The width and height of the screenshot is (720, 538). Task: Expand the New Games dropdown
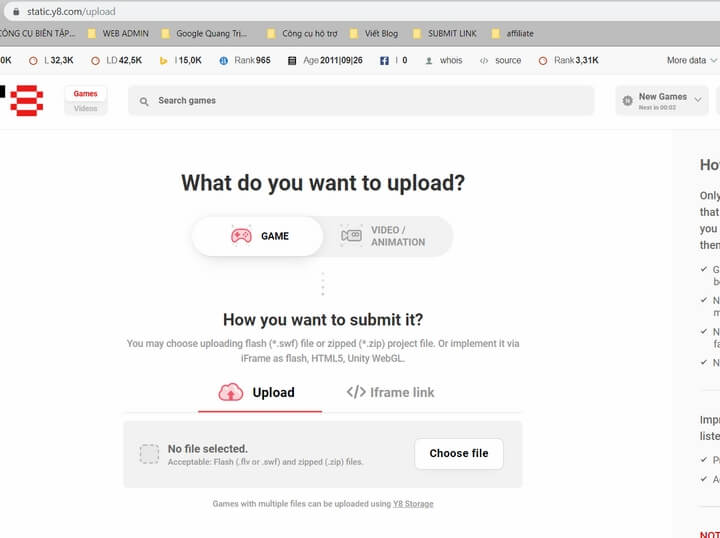(x=662, y=101)
